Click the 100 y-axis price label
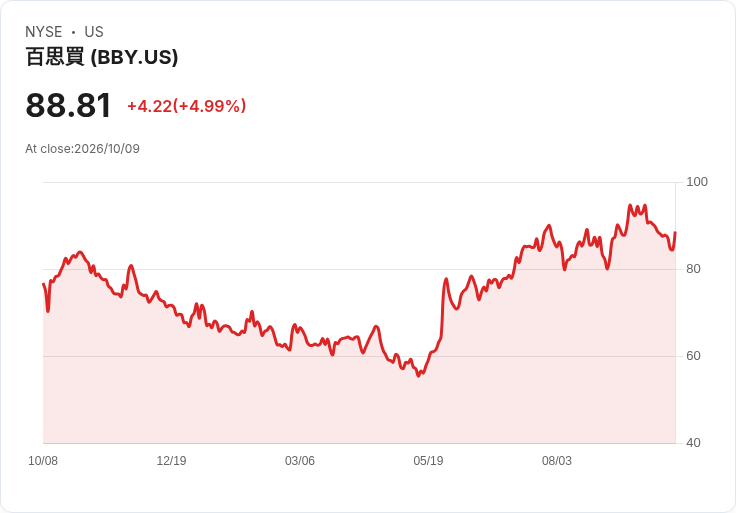Viewport: 736px width, 513px height. [697, 182]
